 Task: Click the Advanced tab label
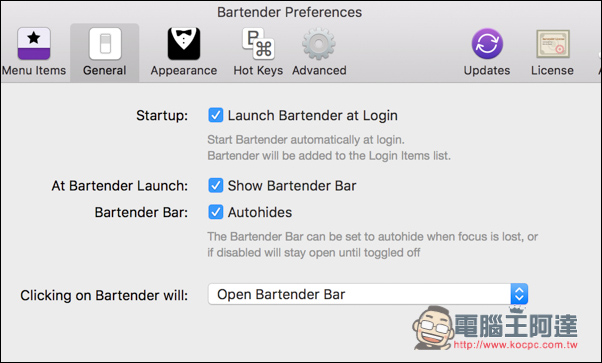319,71
